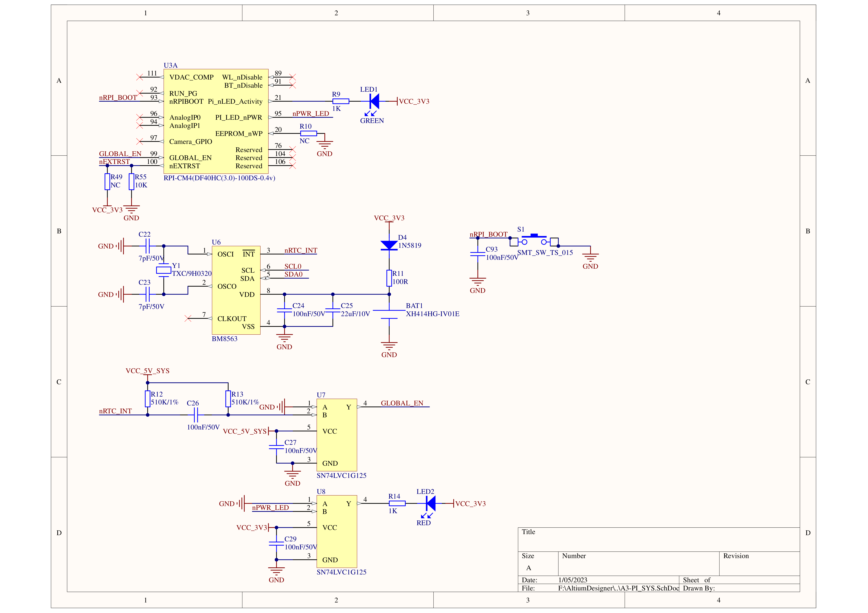Click the nPWR_LED net label at pin 95

311,114
